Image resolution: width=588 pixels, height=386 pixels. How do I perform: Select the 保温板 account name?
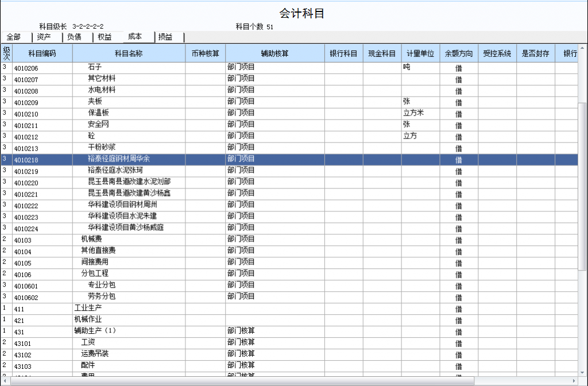[98, 113]
